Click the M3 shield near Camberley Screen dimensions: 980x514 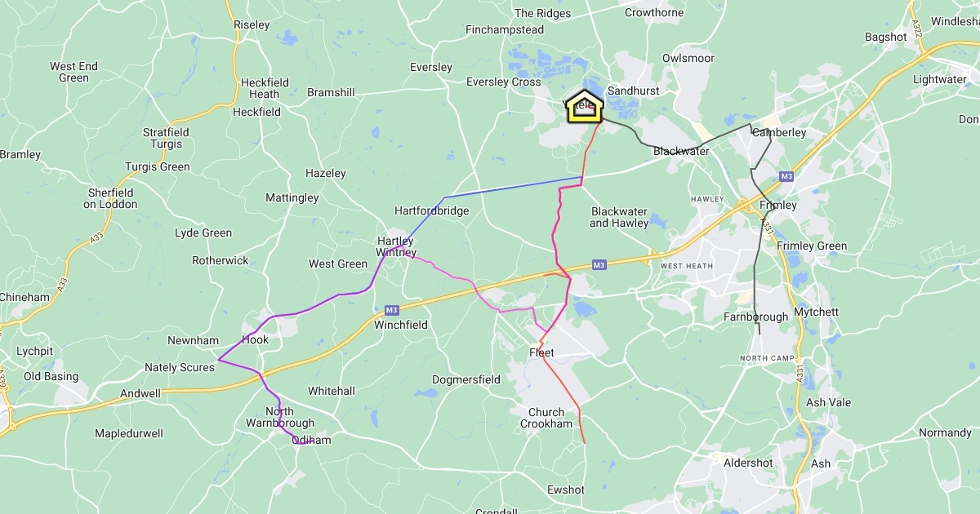[786, 176]
